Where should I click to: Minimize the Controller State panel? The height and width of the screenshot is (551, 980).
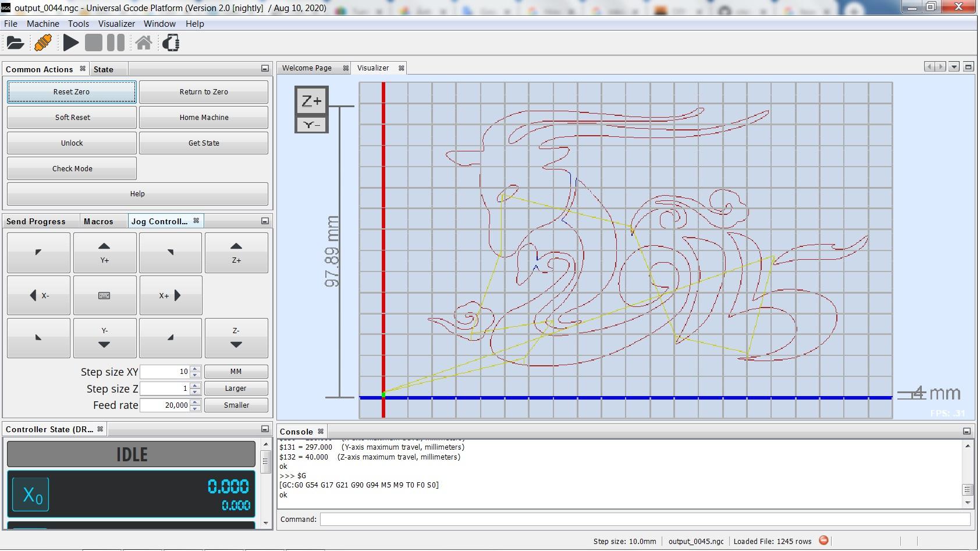[x=265, y=429]
